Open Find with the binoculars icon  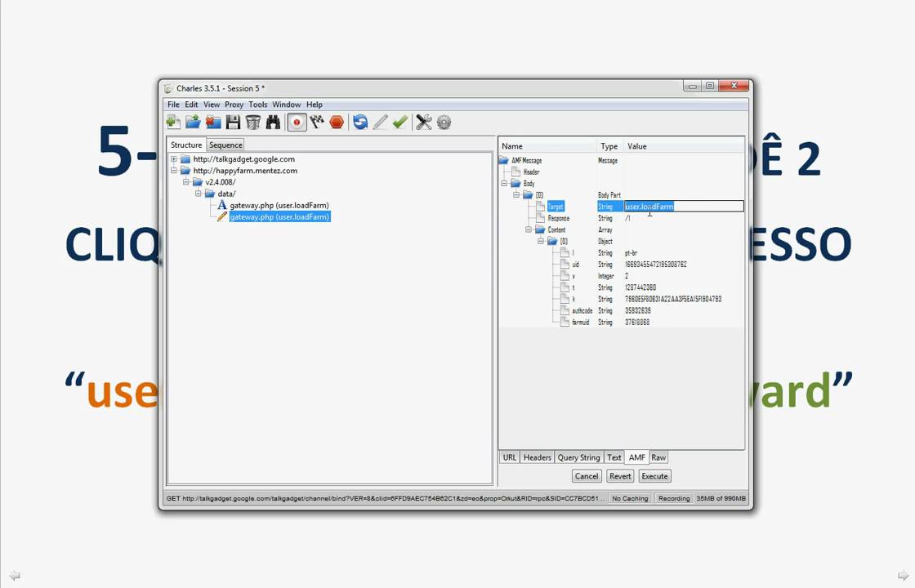pos(273,122)
